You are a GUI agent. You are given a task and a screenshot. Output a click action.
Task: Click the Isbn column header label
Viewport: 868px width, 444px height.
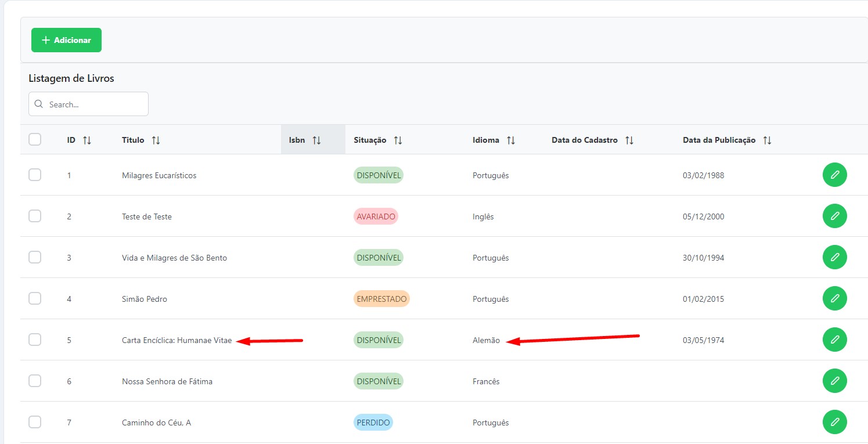[297, 140]
